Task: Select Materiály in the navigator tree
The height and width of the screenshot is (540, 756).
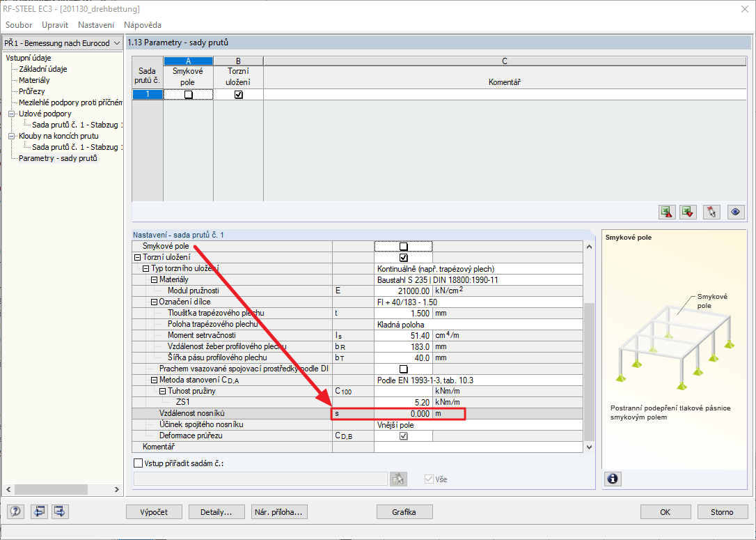Action: click(x=34, y=80)
